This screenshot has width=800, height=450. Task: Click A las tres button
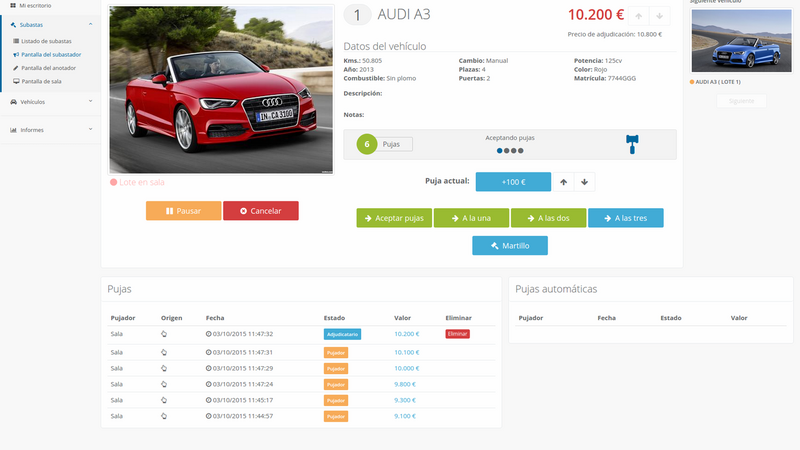[626, 218]
